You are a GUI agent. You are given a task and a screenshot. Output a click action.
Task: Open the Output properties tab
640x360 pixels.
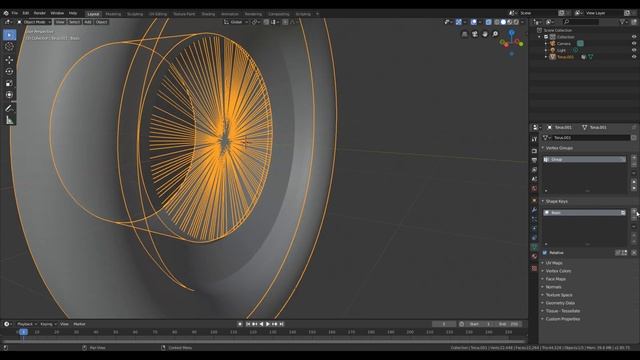click(x=534, y=160)
